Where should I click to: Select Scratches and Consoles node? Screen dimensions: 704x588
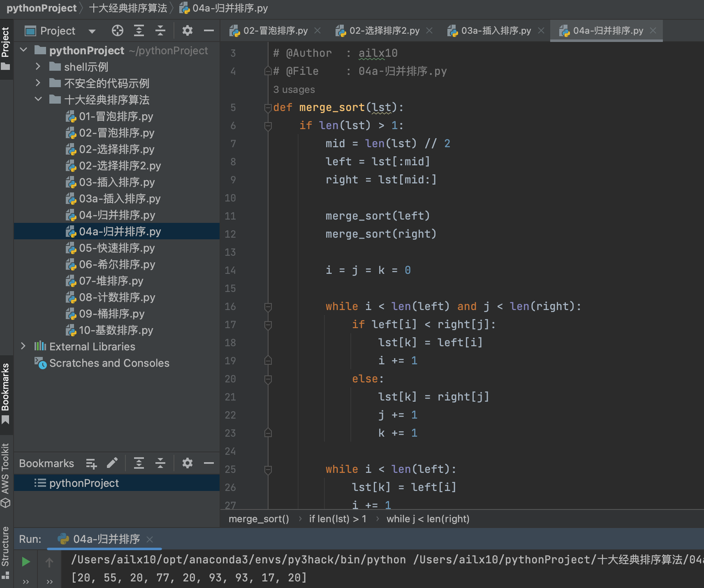tap(102, 363)
